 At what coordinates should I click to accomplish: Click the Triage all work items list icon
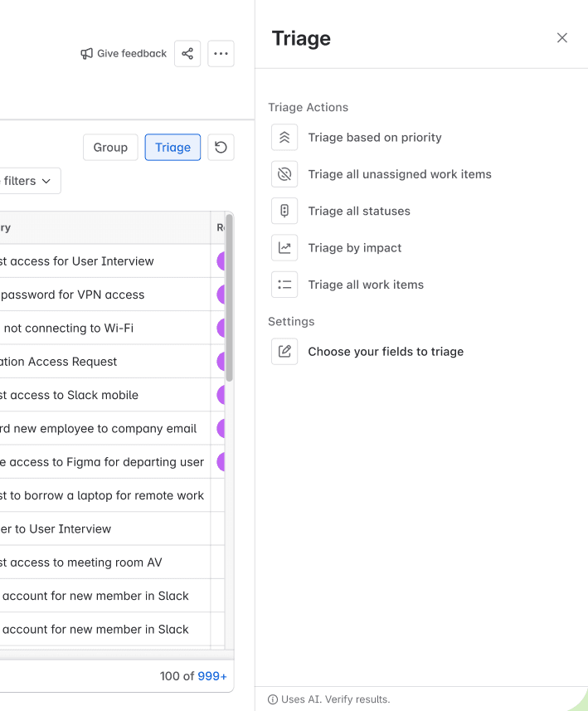click(284, 285)
